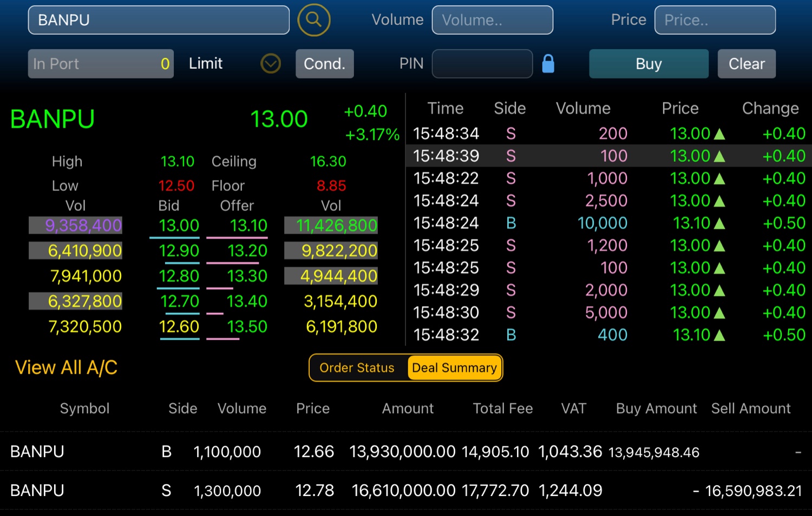812x516 pixels.
Task: Click the Volume input field
Action: 493,20
